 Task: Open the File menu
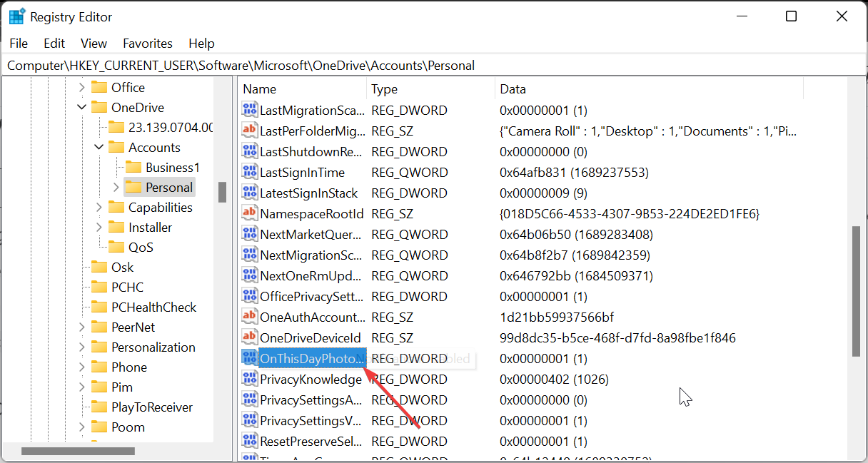(x=19, y=44)
